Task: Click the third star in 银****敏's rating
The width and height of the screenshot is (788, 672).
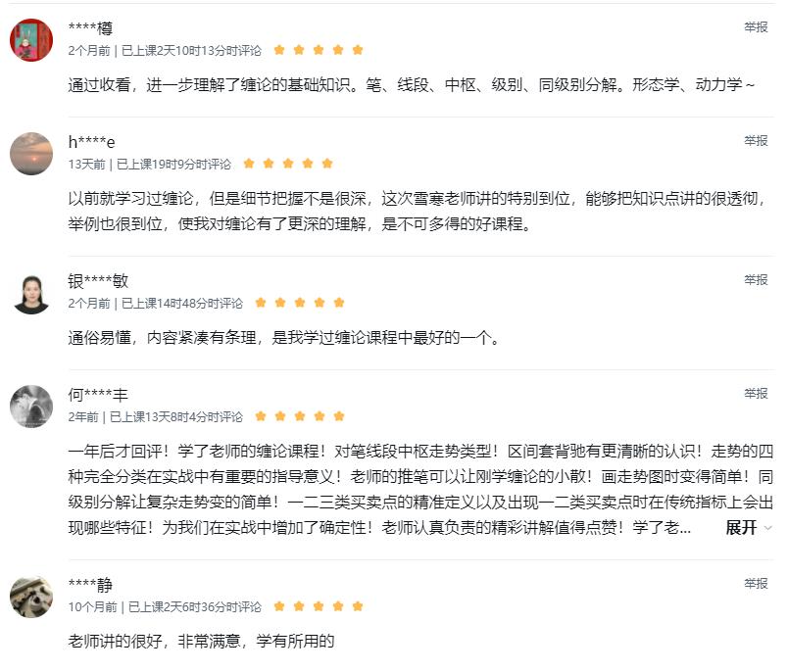Action: click(300, 303)
